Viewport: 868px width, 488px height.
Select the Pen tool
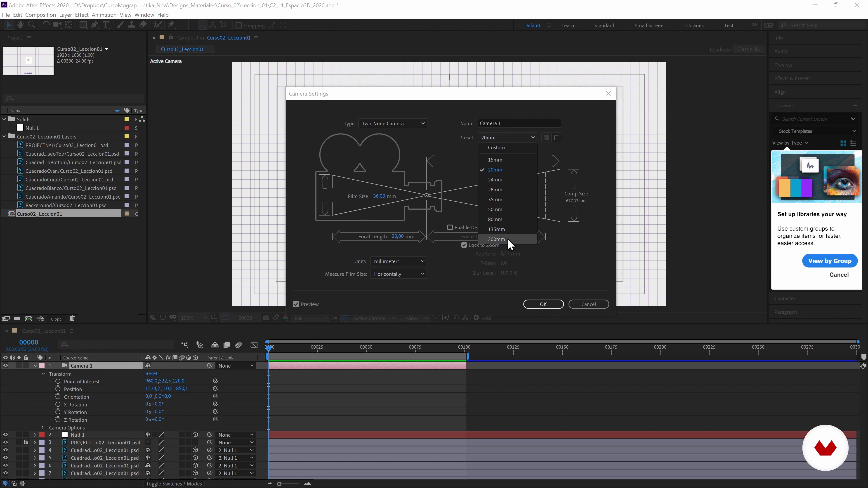coord(95,25)
